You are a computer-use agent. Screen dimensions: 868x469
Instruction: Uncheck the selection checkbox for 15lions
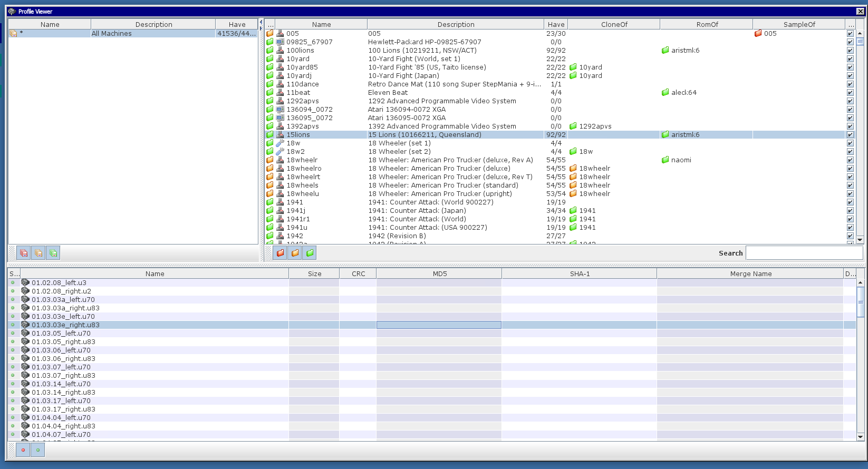[850, 134]
